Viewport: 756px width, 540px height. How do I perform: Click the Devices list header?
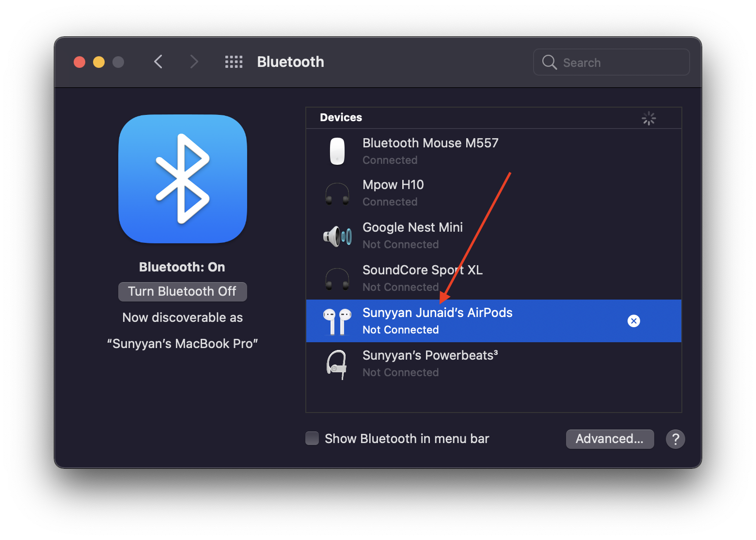[x=494, y=118]
